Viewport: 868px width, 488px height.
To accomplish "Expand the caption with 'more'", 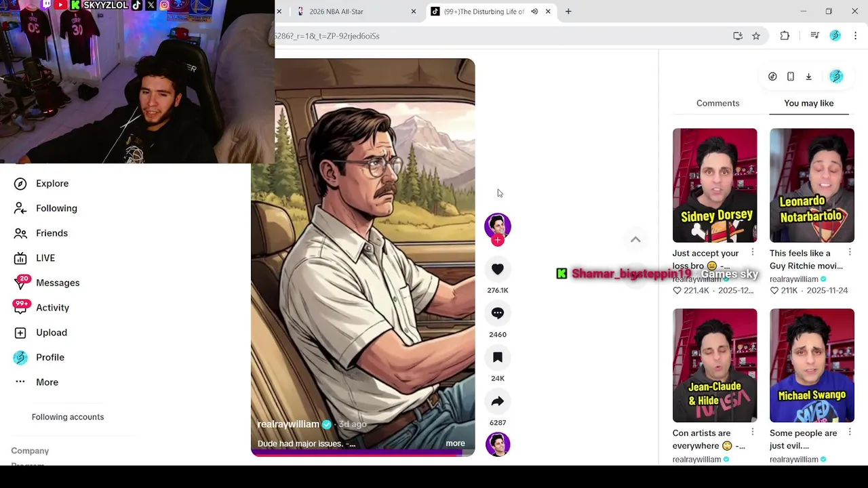I will (x=455, y=443).
